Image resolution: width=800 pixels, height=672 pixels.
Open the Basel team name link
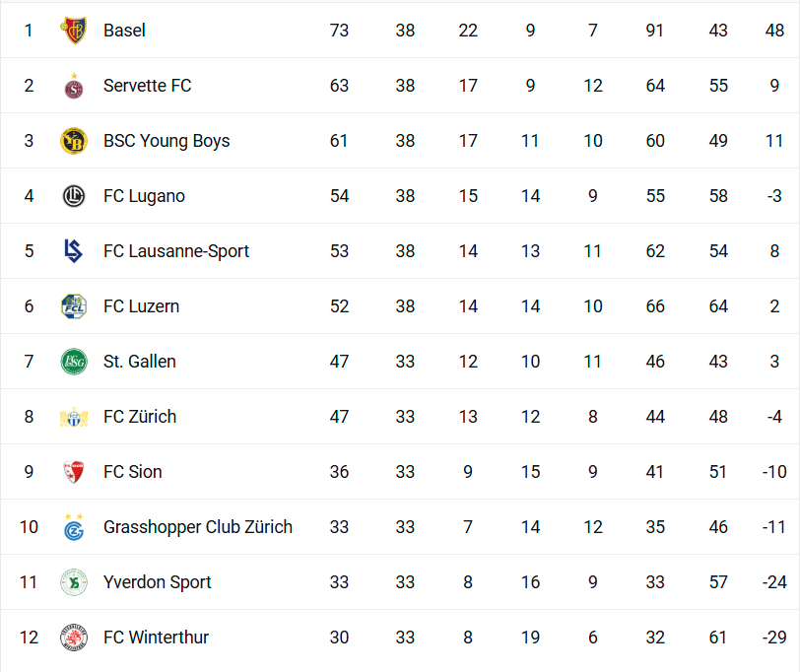click(124, 31)
